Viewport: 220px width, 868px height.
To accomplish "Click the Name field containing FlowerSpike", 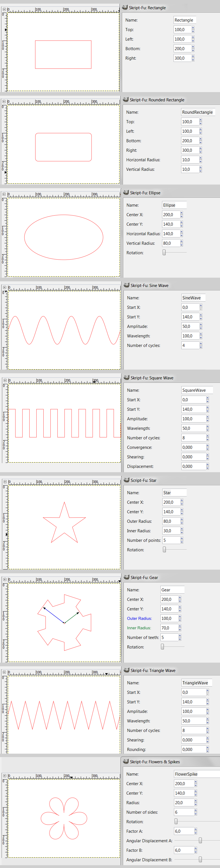I will (x=197, y=774).
